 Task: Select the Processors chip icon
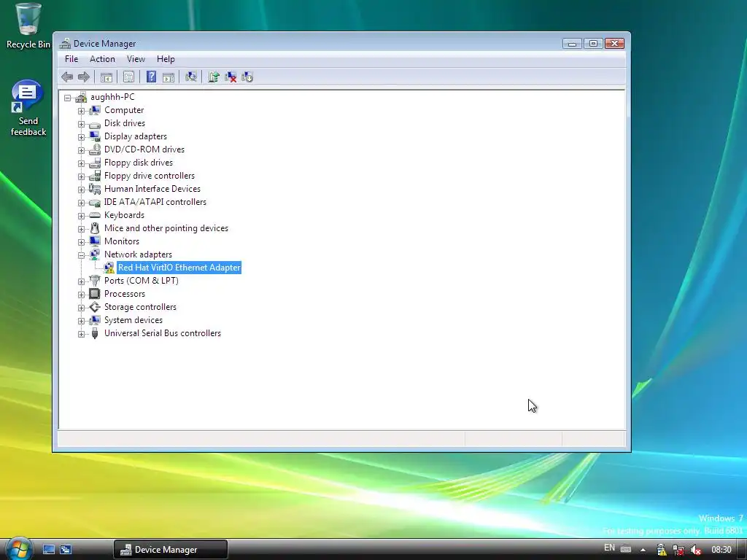(95, 294)
